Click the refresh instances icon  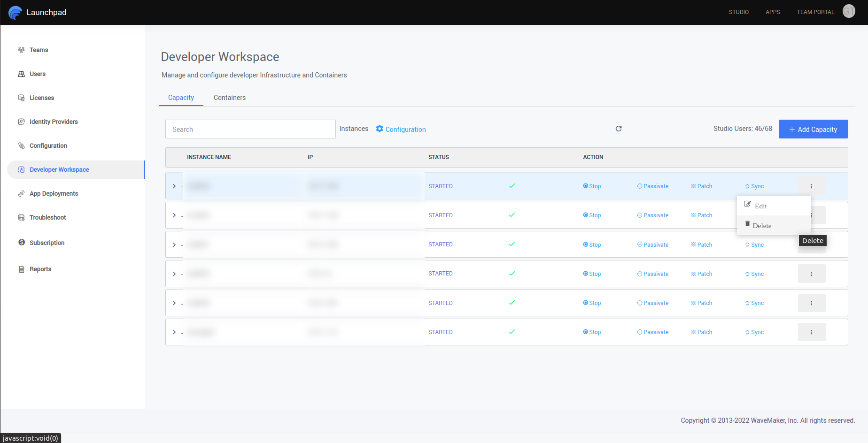pos(619,129)
